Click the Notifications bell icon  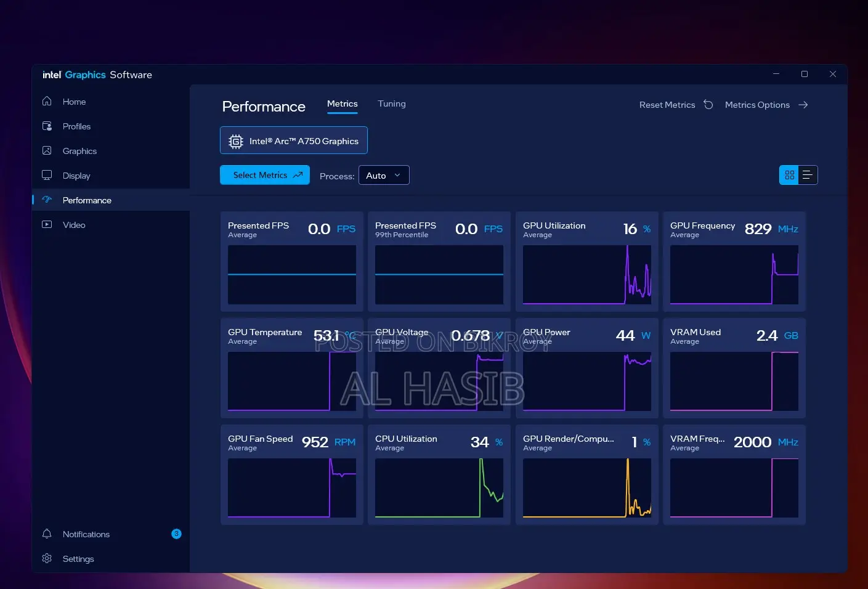pyautogui.click(x=47, y=534)
